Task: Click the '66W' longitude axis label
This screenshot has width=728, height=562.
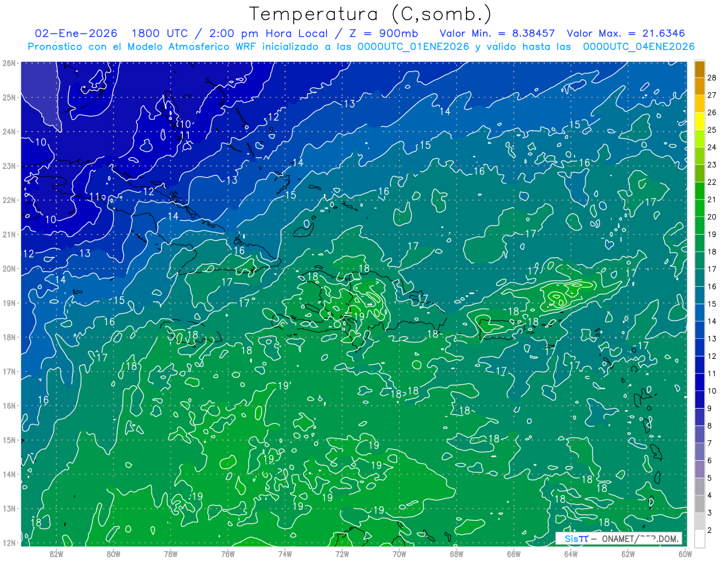Action: (x=514, y=554)
